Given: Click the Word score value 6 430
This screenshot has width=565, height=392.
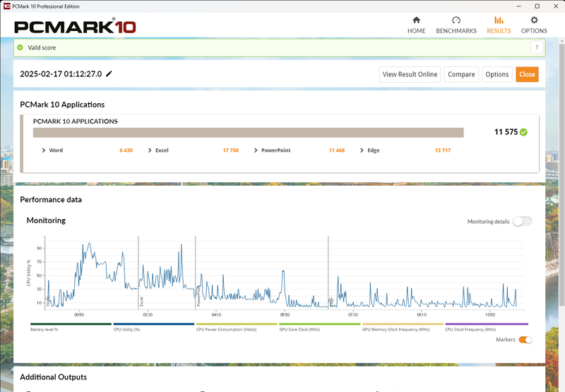Looking at the screenshot, I should coord(126,150).
